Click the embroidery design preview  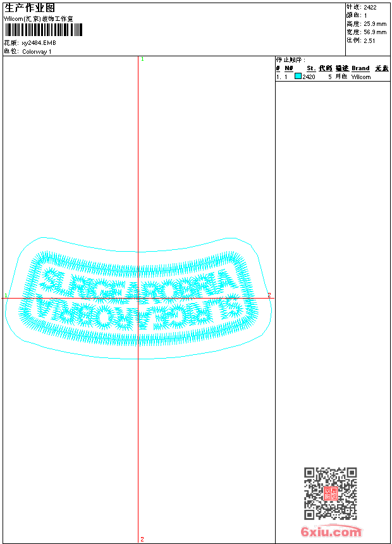[x=138, y=298]
